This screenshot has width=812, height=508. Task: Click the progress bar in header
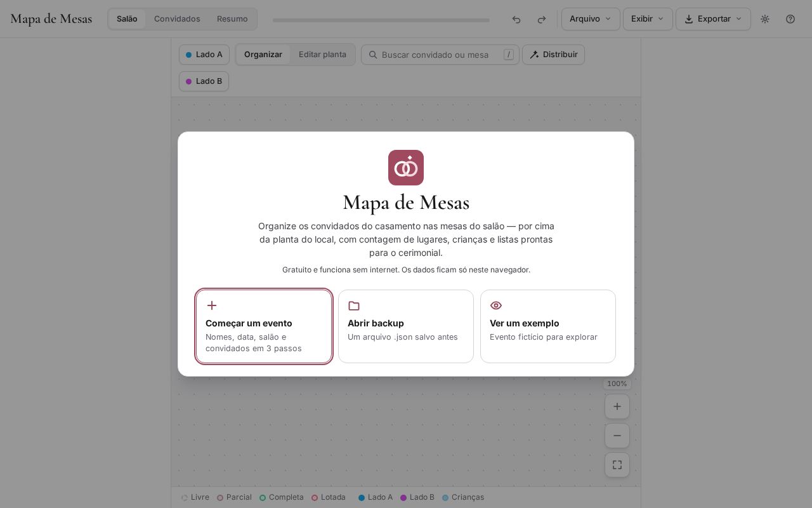381,20
